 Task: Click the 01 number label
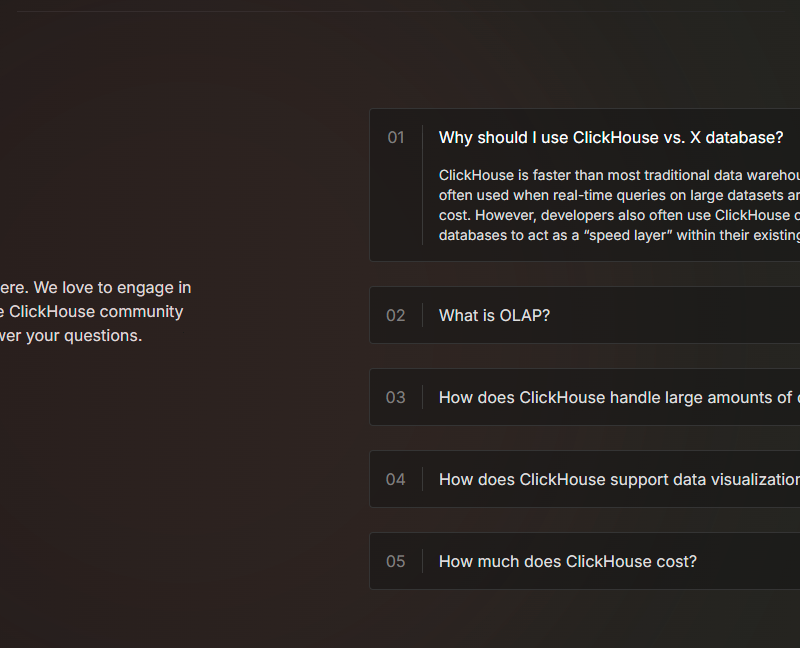tap(396, 138)
